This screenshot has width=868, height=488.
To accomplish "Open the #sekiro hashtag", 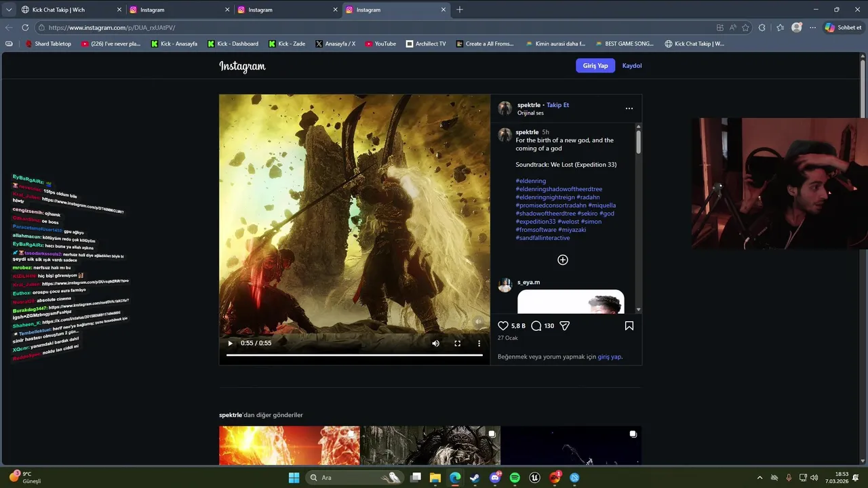I will (x=587, y=213).
